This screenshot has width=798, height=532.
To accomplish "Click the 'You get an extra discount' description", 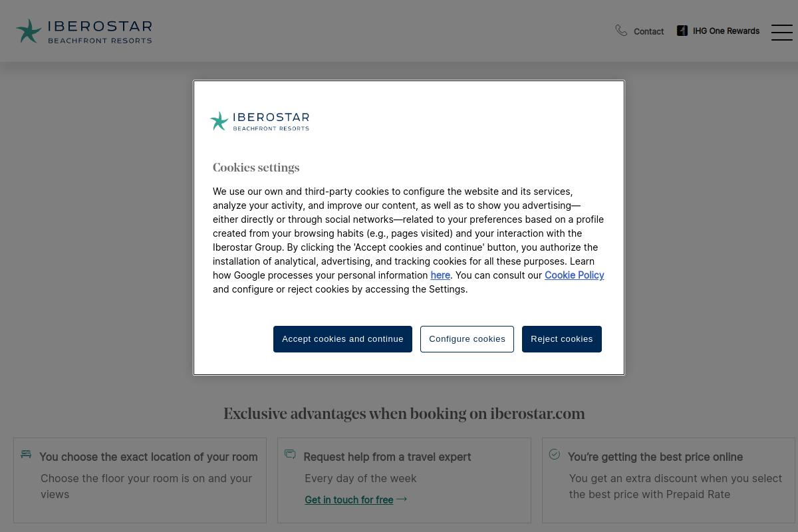I will (x=676, y=486).
